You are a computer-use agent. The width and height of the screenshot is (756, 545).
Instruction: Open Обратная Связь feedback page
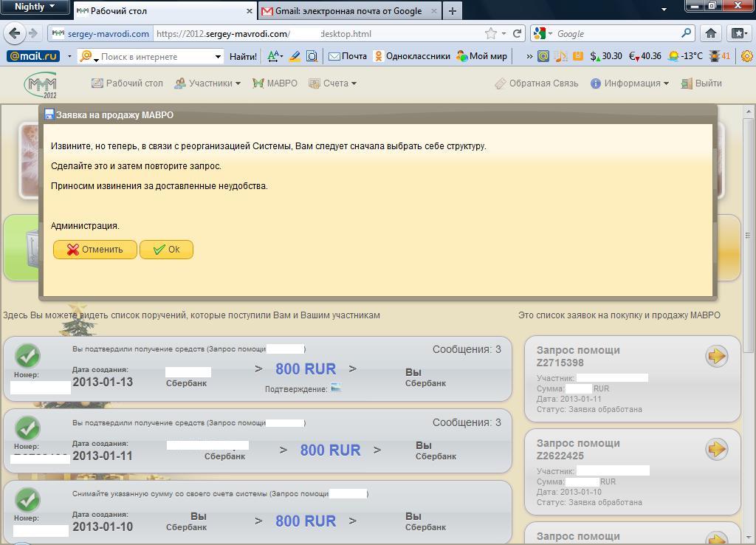click(536, 83)
